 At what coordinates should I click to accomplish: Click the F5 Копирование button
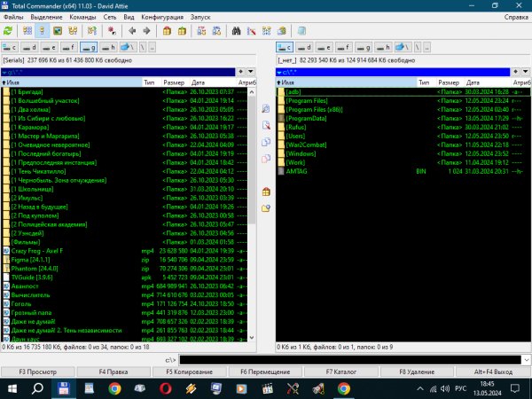(x=190, y=372)
